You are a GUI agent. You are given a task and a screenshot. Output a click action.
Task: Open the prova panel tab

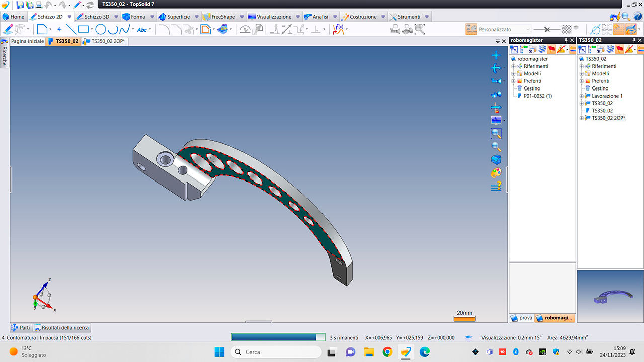[521, 318]
